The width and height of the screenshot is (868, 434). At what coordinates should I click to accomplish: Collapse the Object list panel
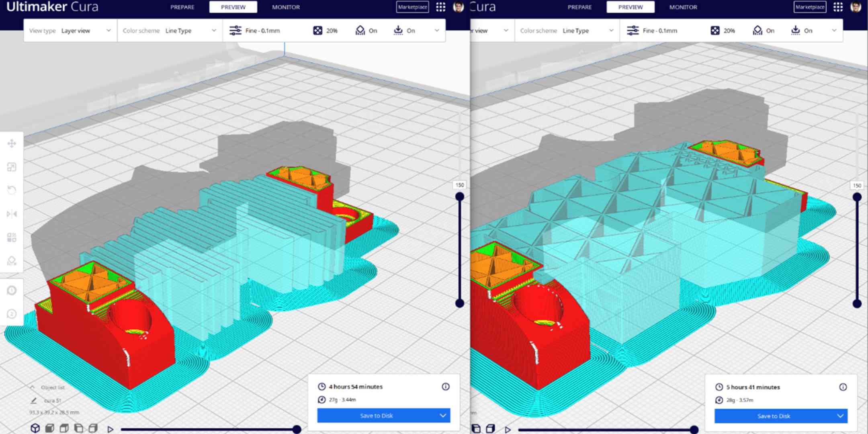[x=33, y=387]
